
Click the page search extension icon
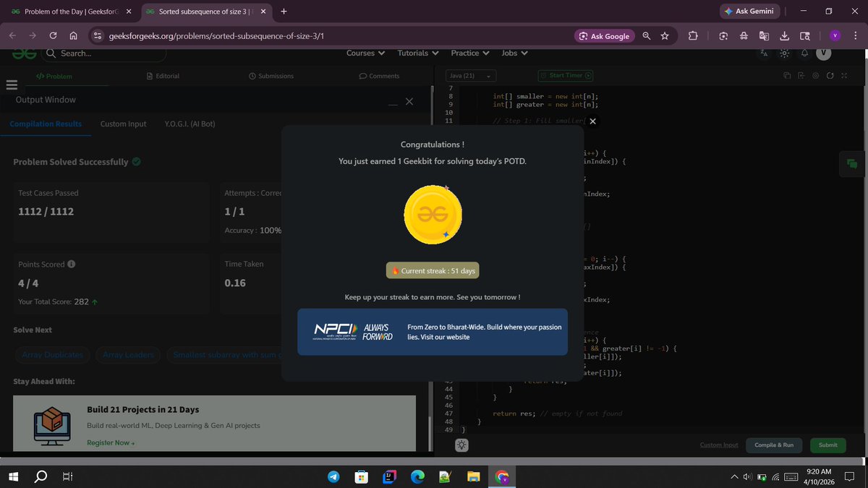804,36
